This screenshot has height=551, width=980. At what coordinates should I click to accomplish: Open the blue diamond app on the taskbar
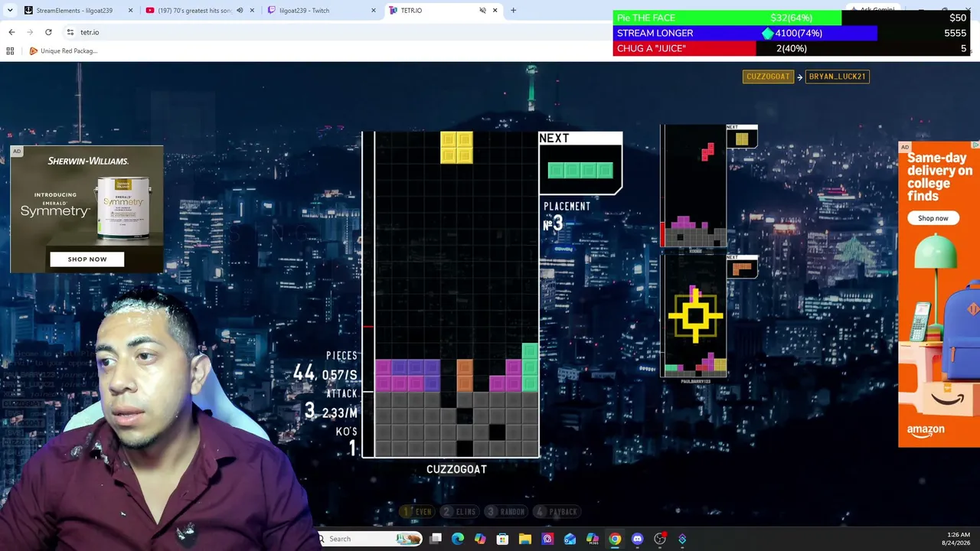(x=682, y=539)
